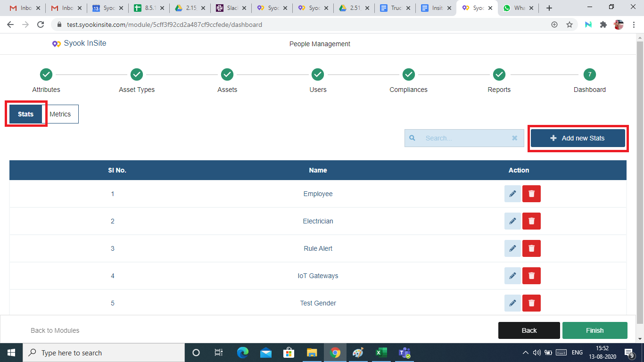
Task: Open Excel from the Windows taskbar
Action: tap(381, 353)
